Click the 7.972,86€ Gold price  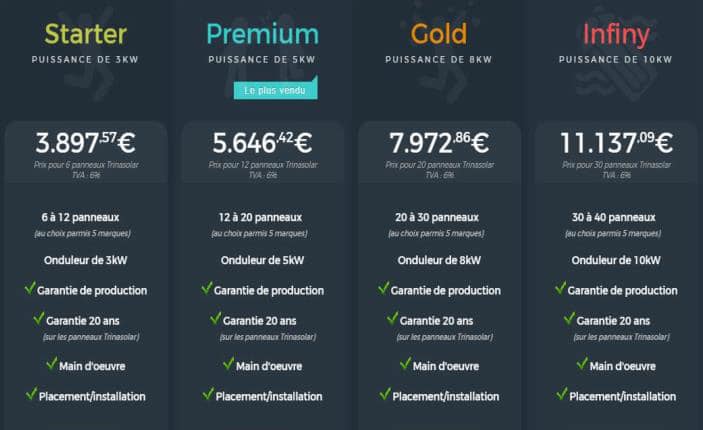(439, 143)
